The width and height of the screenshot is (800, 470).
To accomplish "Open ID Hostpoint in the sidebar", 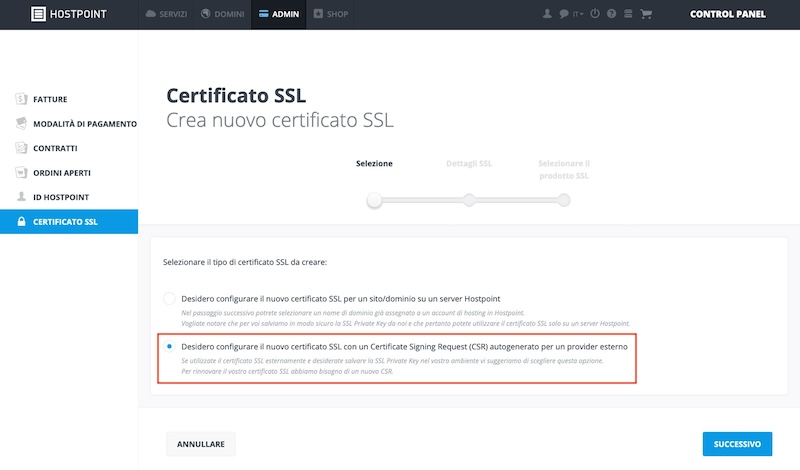I will point(69,197).
